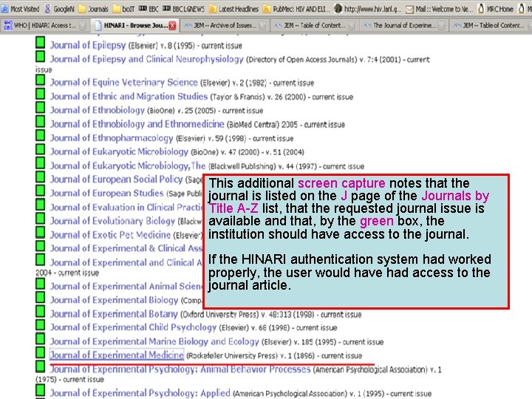Click green box beside Exotic Pet Medicine
This screenshot has height=399, width=532.
tap(41, 232)
